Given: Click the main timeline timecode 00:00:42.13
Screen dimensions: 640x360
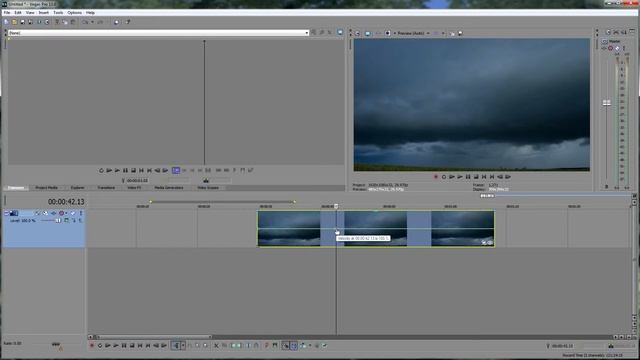Looking at the screenshot, I should 66,202.
